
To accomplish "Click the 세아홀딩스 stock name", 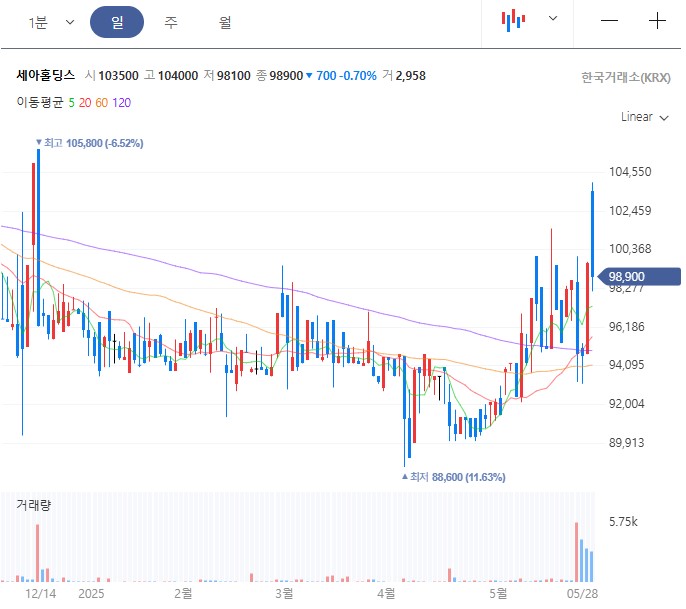I will (46, 76).
